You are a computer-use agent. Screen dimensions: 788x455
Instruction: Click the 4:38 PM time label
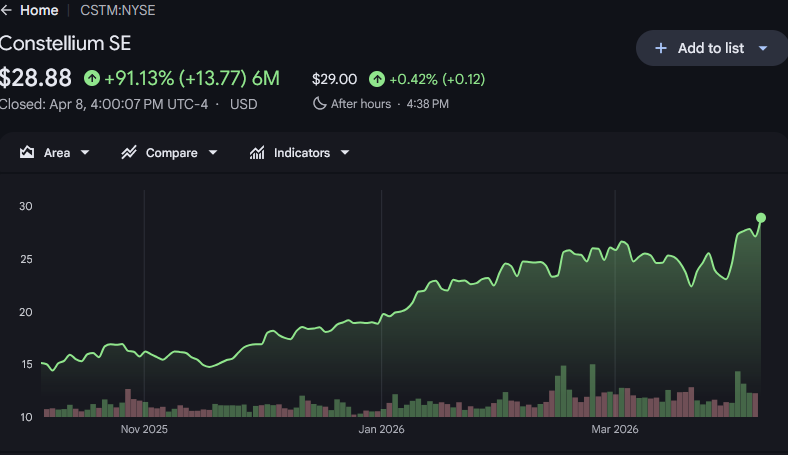click(428, 104)
